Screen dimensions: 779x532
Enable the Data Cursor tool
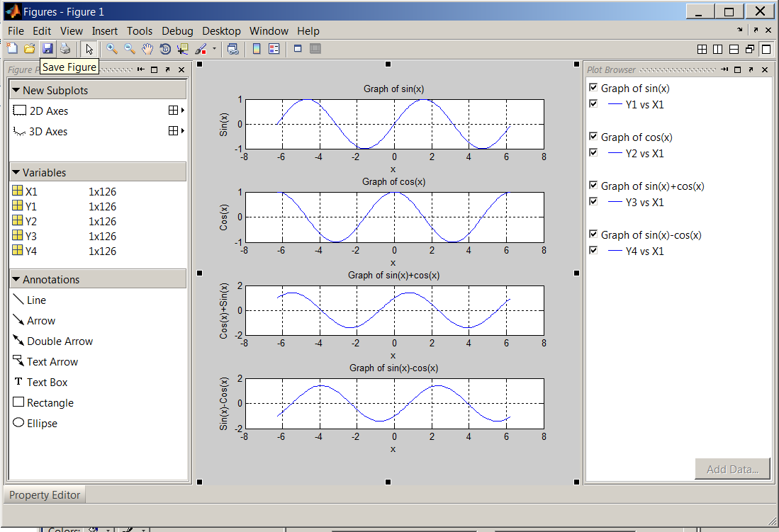point(182,49)
